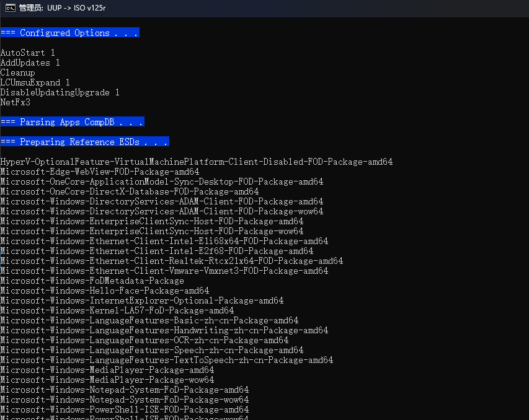Image resolution: width=529 pixels, height=420 pixels.
Task: Click the LCUmsuExpand 1 option line
Action: (35, 82)
